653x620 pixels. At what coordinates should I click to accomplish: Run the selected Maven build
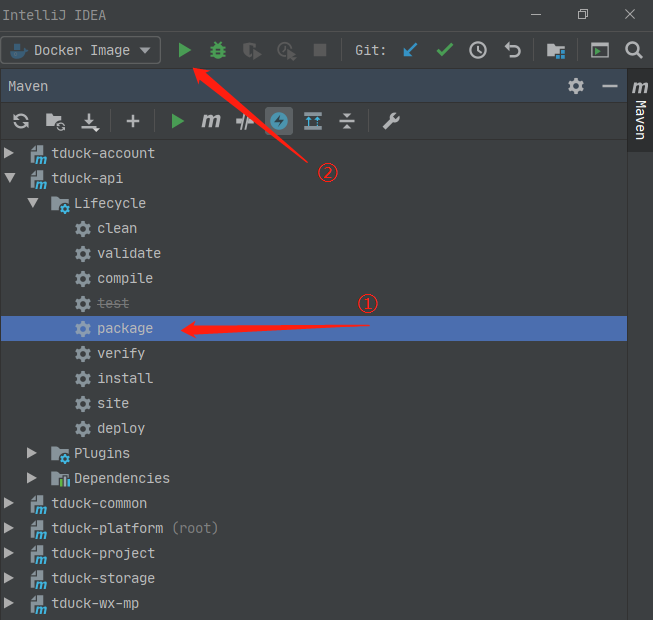click(x=177, y=121)
